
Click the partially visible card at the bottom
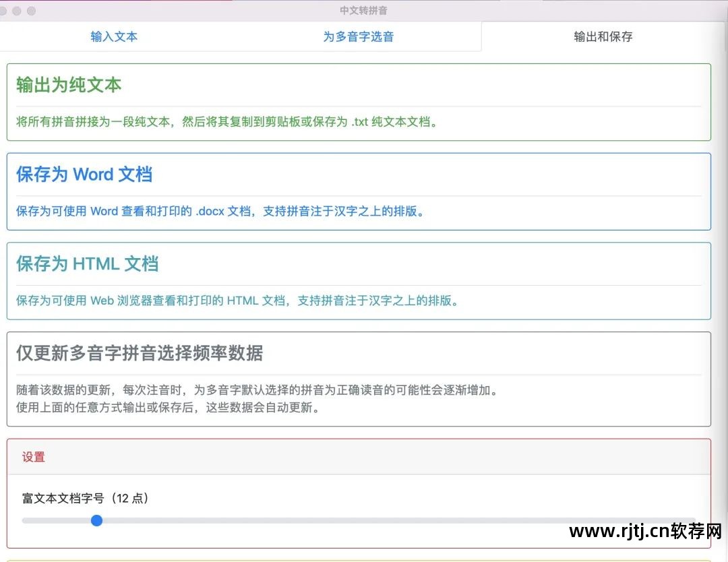coord(359,559)
